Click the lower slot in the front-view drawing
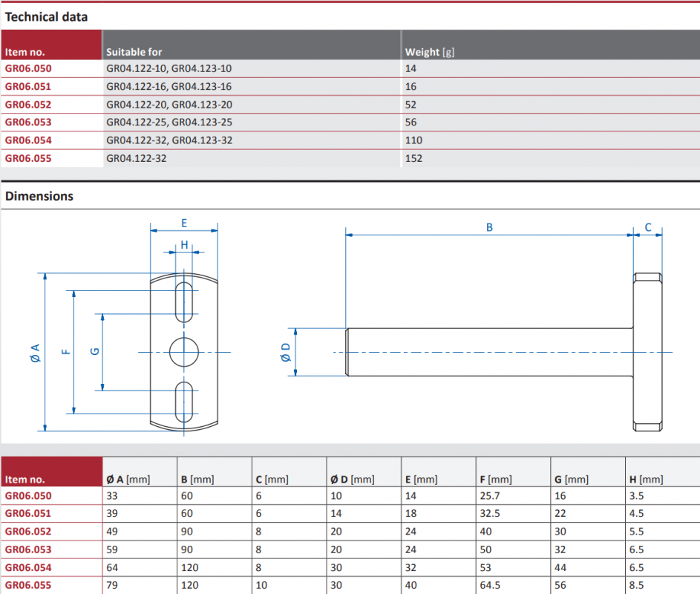The height and width of the screenshot is (594, 700). (184, 402)
